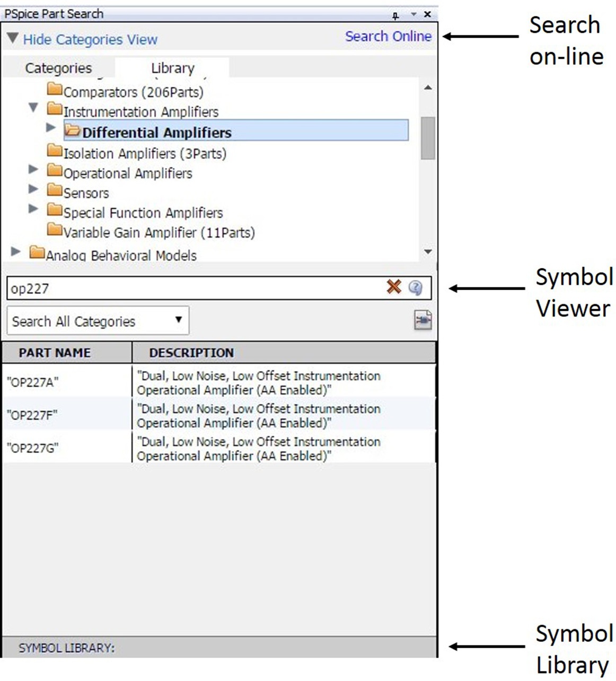Switch to the Library tab
Viewport: 616px width, 681px height.
point(172,68)
